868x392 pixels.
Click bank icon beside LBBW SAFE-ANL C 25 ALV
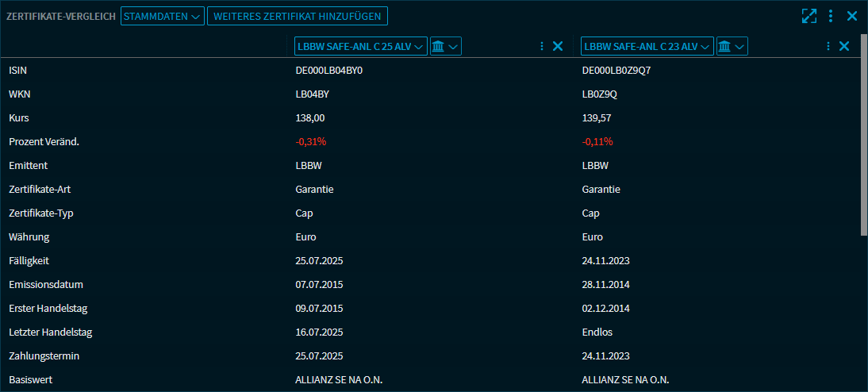click(x=445, y=46)
